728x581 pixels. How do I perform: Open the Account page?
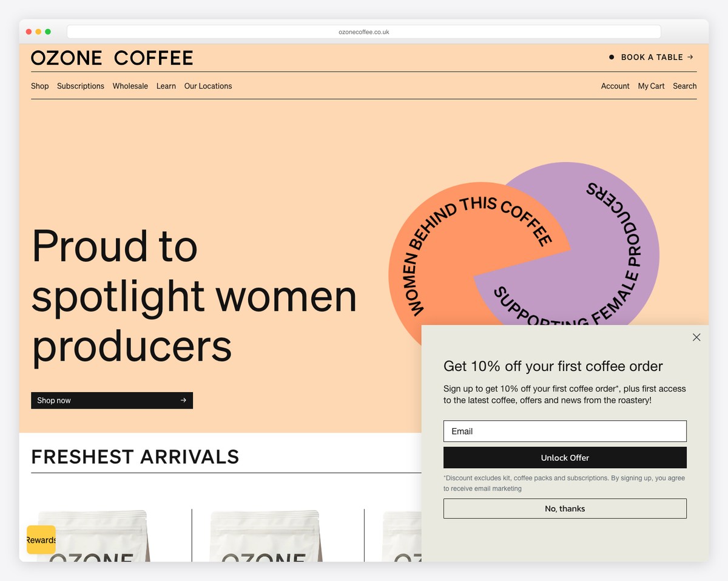pyautogui.click(x=615, y=86)
